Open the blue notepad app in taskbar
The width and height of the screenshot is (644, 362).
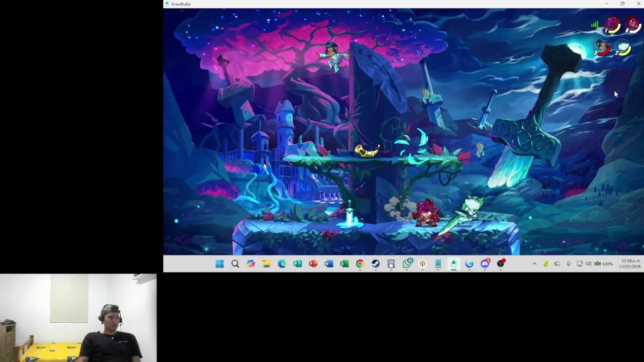tap(438, 264)
